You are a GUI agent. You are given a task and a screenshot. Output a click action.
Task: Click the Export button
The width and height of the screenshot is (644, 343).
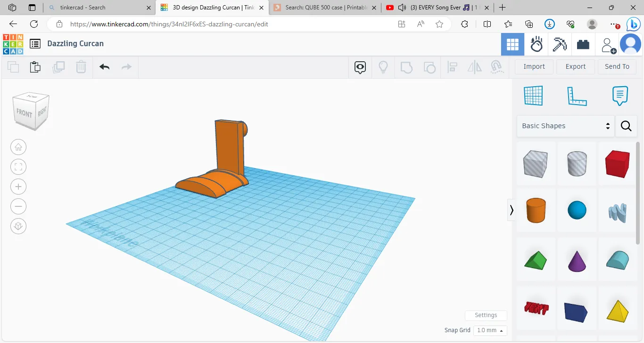pos(575,66)
